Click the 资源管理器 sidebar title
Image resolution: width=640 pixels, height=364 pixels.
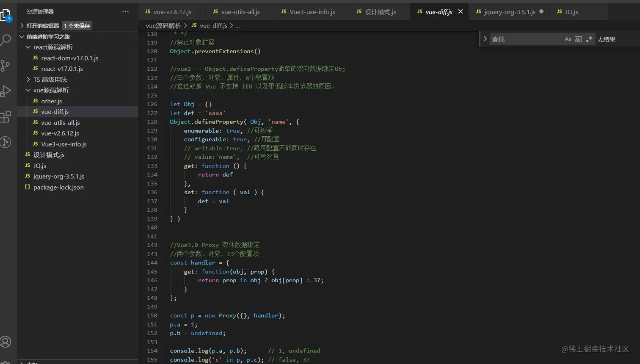(x=40, y=11)
